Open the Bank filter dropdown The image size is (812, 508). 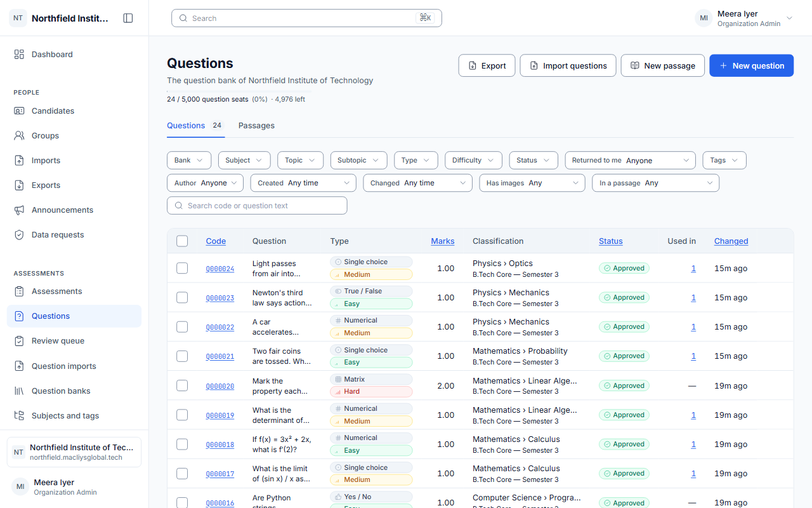[189, 161]
